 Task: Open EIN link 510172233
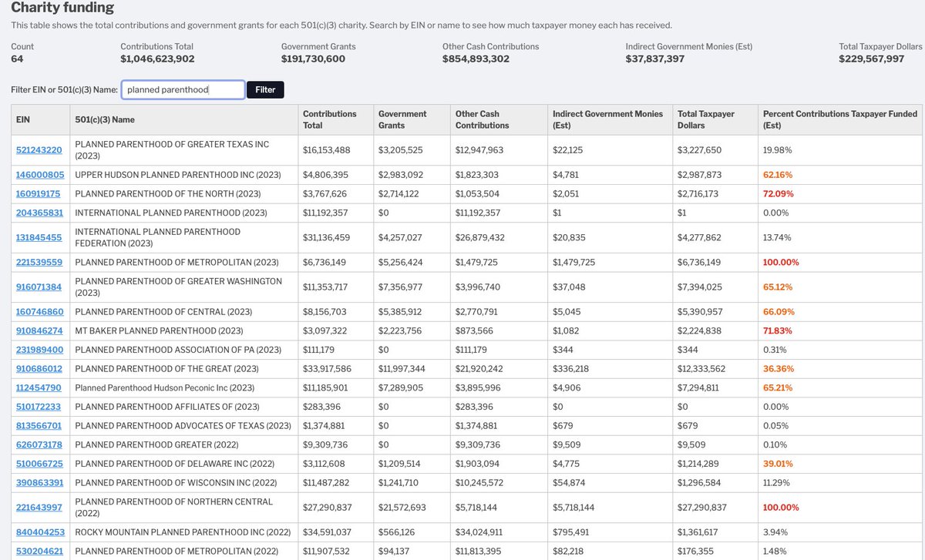[39, 407]
